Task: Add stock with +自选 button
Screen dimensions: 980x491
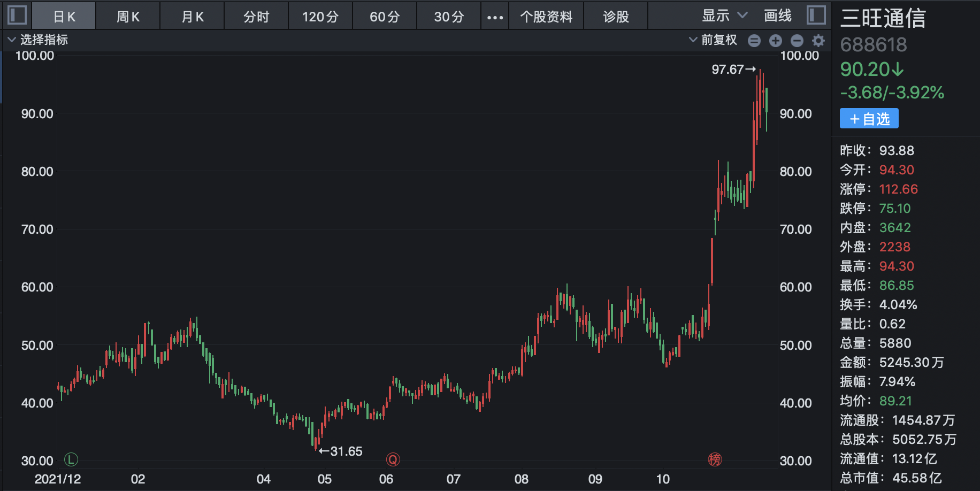Action: pos(869,119)
